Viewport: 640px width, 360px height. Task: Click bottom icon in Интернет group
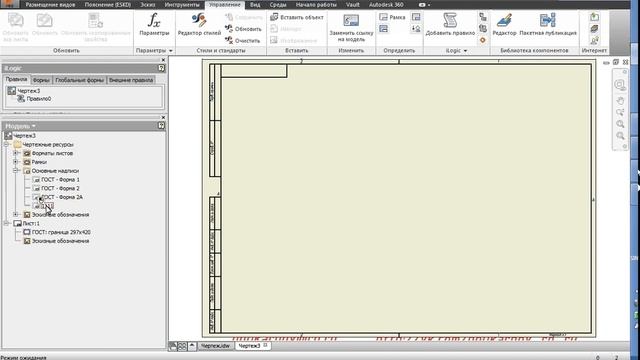coord(594,40)
